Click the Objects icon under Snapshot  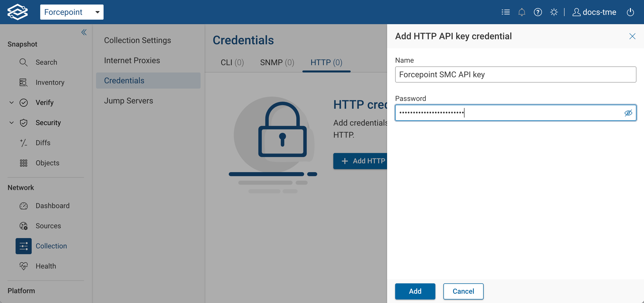(x=24, y=163)
